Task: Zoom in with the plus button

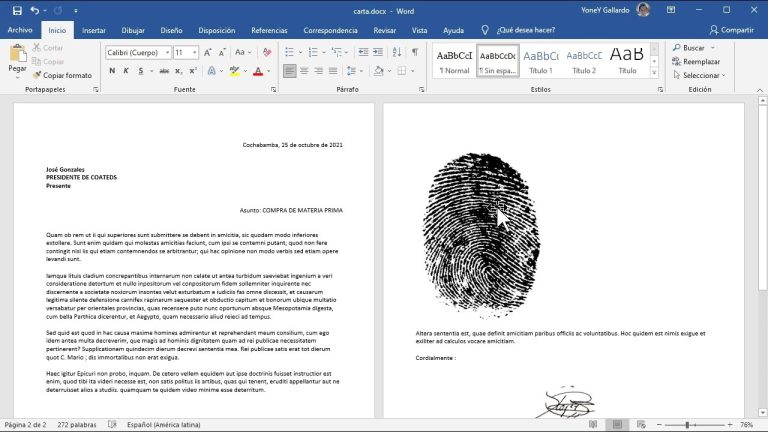Action: (730, 425)
